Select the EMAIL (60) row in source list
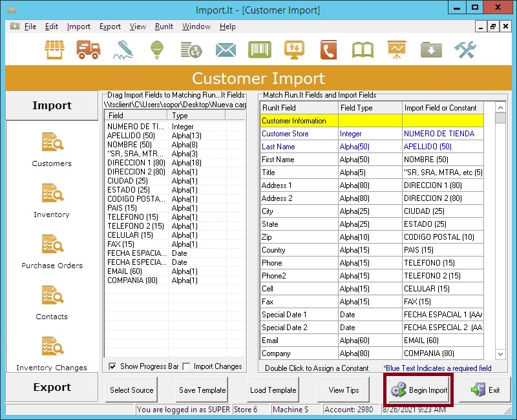 174,271
